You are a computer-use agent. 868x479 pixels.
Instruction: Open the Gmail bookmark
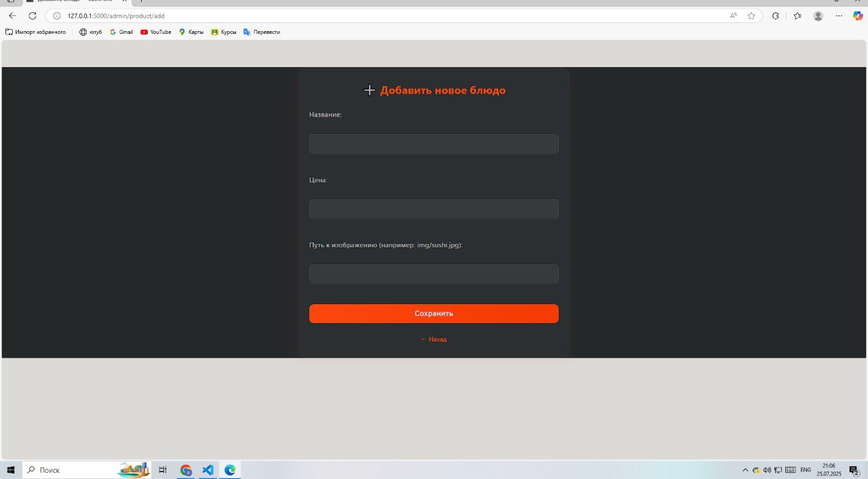tap(121, 32)
